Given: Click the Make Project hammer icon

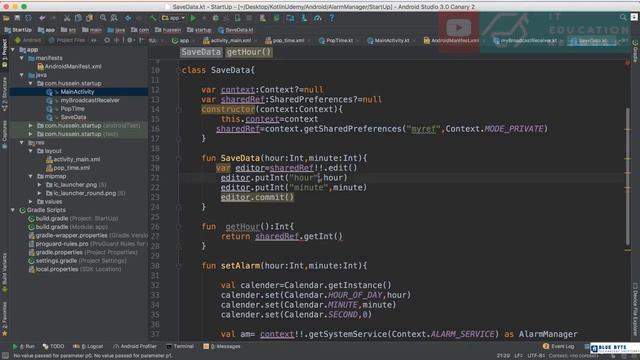Looking at the screenshot, I should pyautogui.click(x=153, y=18).
